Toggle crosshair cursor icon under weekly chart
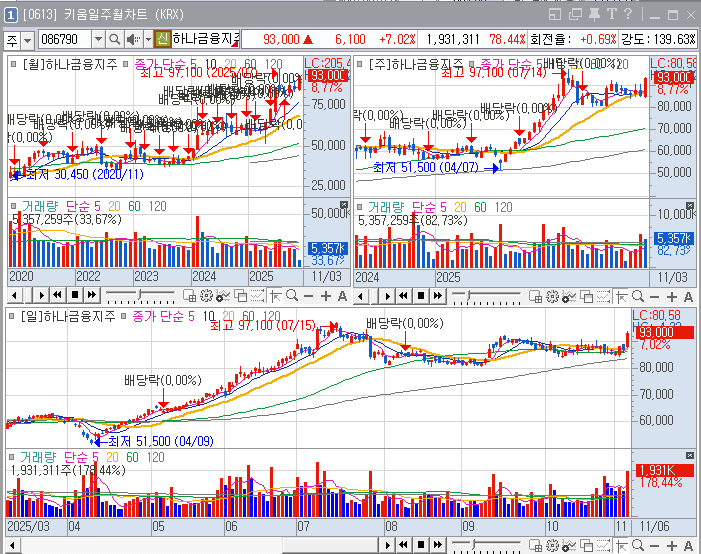This screenshot has height=554, width=701. coord(621,296)
